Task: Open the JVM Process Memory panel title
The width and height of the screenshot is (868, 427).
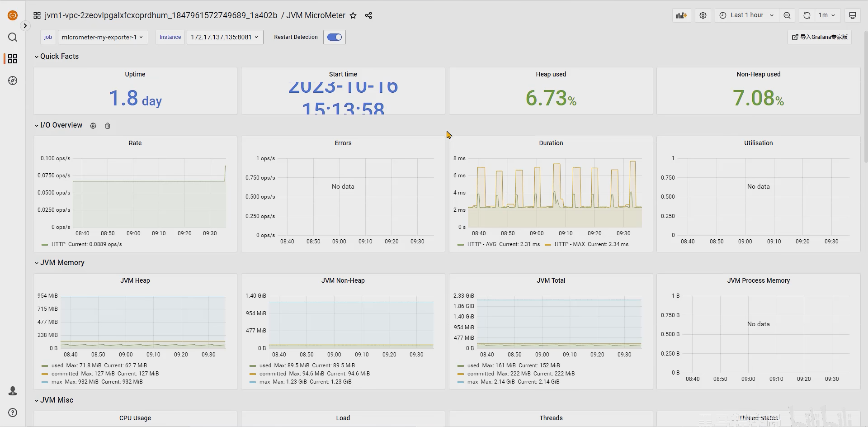Action: [x=759, y=280]
